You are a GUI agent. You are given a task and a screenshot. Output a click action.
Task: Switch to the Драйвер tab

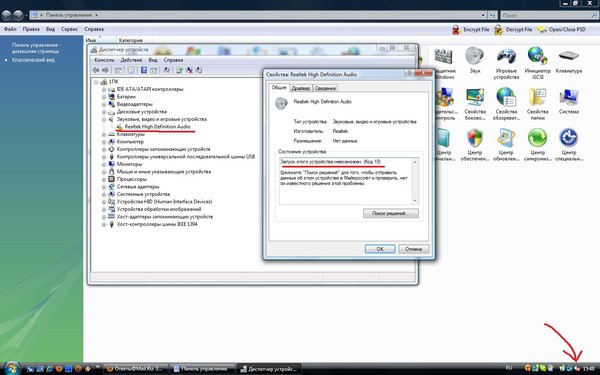click(301, 88)
